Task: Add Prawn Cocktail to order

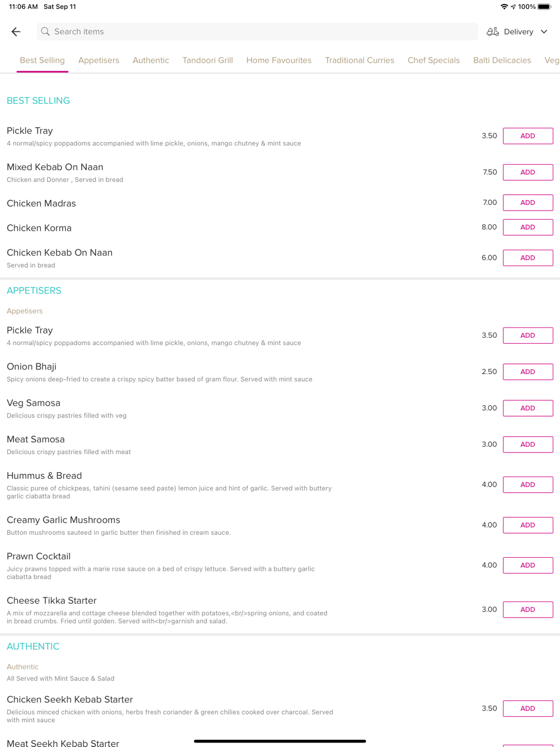Action: 528,566
